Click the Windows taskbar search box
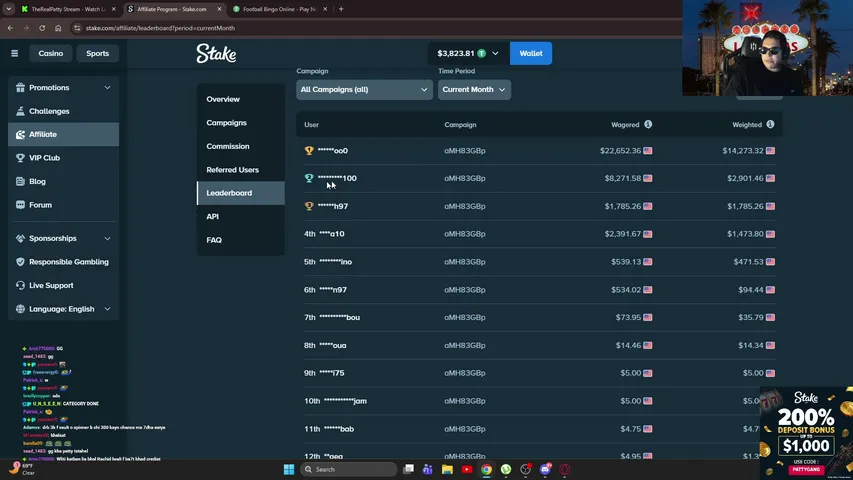 (x=349, y=469)
